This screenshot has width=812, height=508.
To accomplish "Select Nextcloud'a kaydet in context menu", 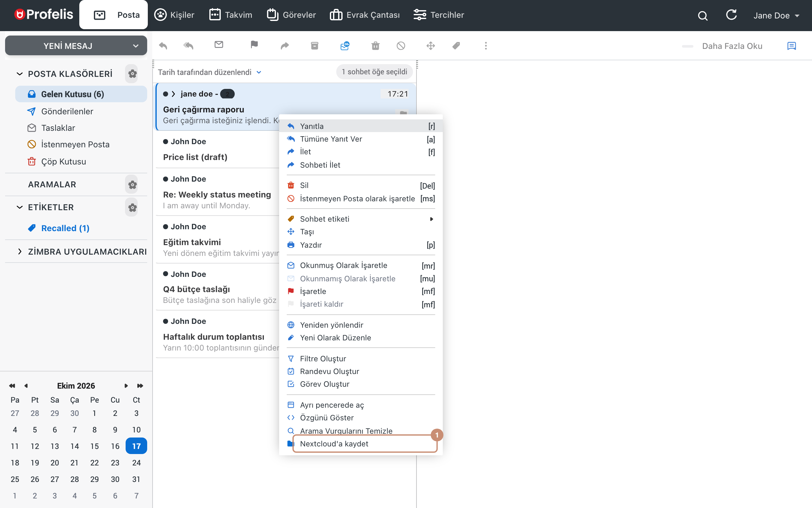I will pos(361,444).
